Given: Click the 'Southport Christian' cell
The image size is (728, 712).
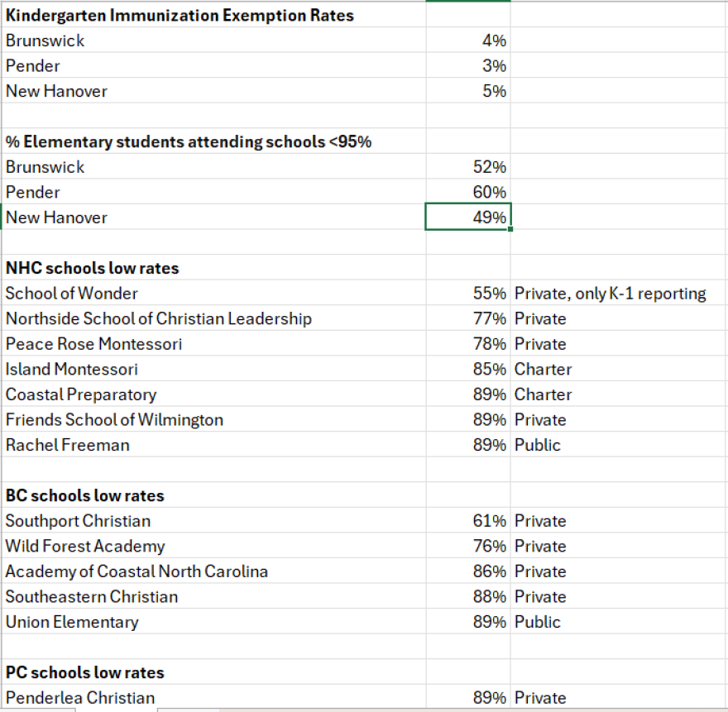Looking at the screenshot, I should point(78,521).
